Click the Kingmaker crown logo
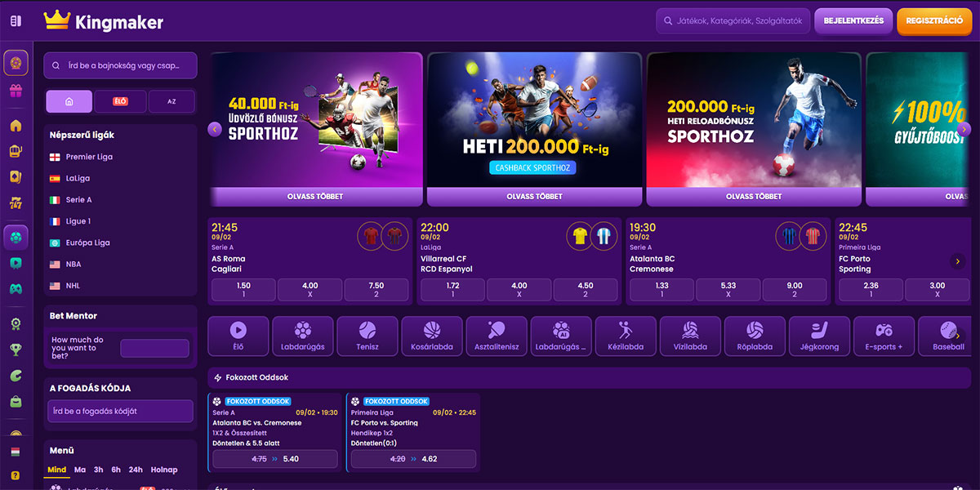Screen dimensions: 980x490 point(57,21)
